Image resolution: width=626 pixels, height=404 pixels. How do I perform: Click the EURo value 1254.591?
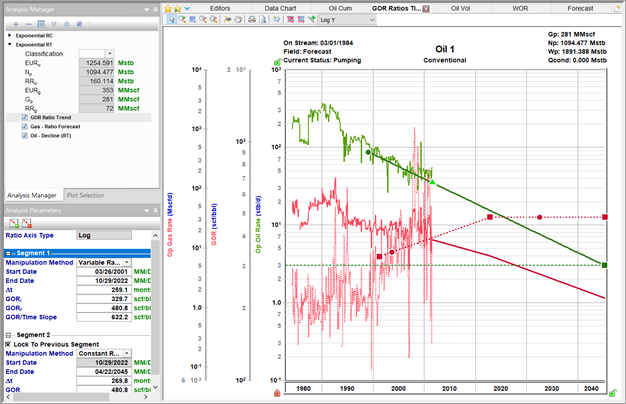(97, 63)
